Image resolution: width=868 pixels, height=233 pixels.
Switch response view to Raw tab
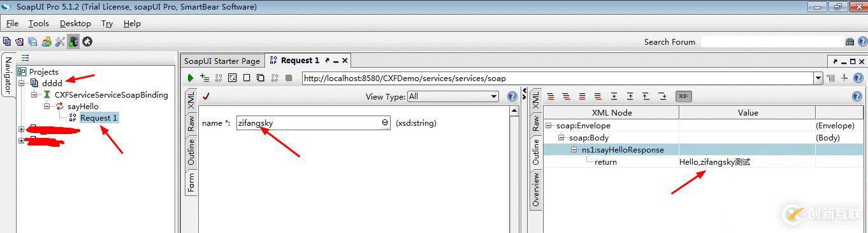point(535,124)
